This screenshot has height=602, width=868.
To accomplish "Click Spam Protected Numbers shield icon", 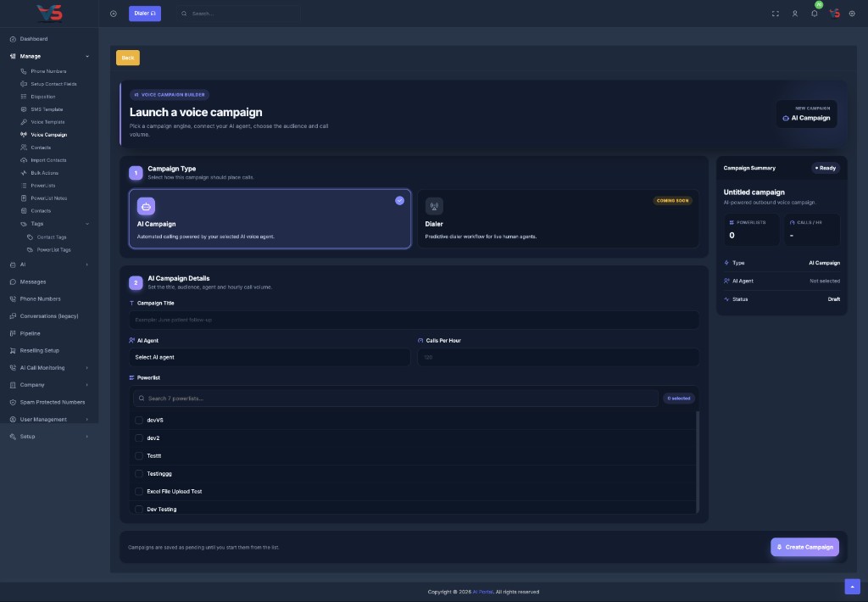I will (13, 402).
